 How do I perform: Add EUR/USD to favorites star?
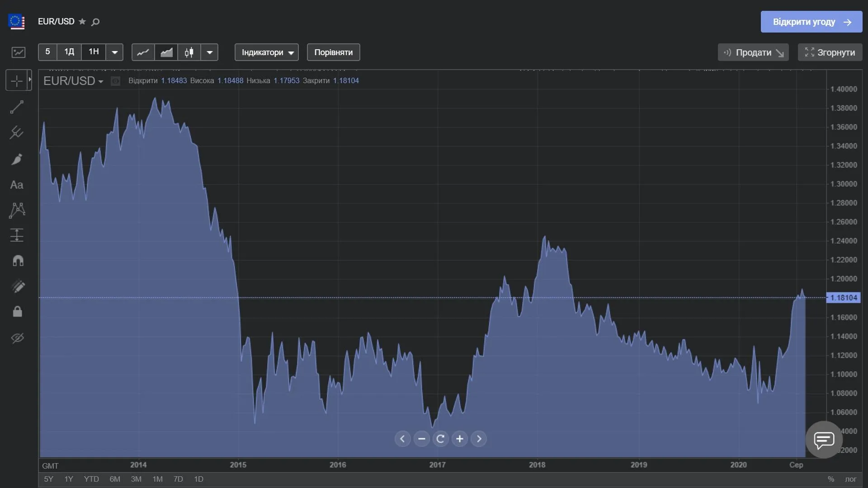coord(82,22)
